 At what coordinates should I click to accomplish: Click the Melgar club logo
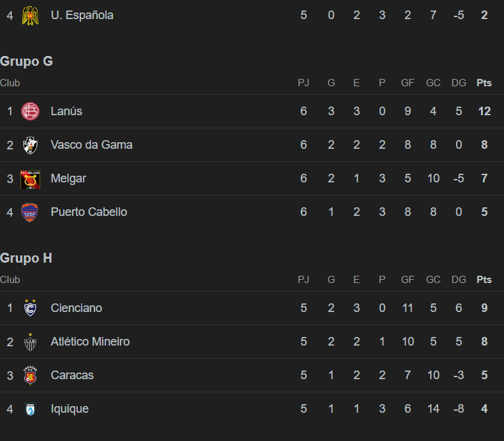(x=30, y=180)
